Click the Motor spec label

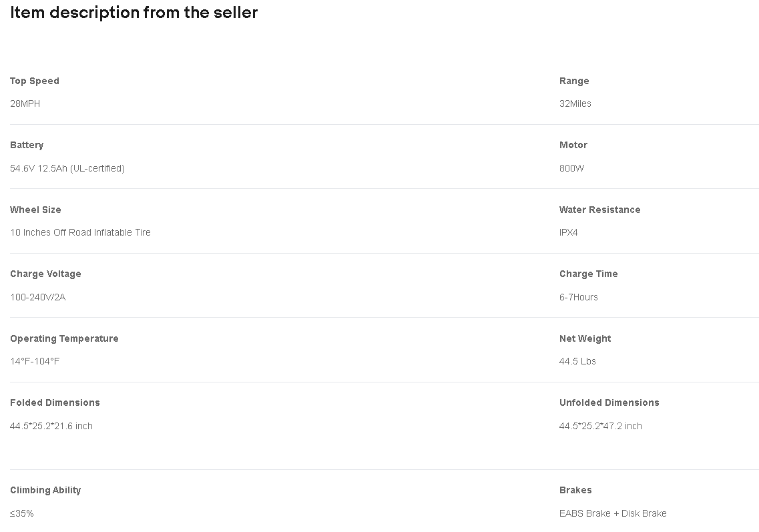(573, 146)
